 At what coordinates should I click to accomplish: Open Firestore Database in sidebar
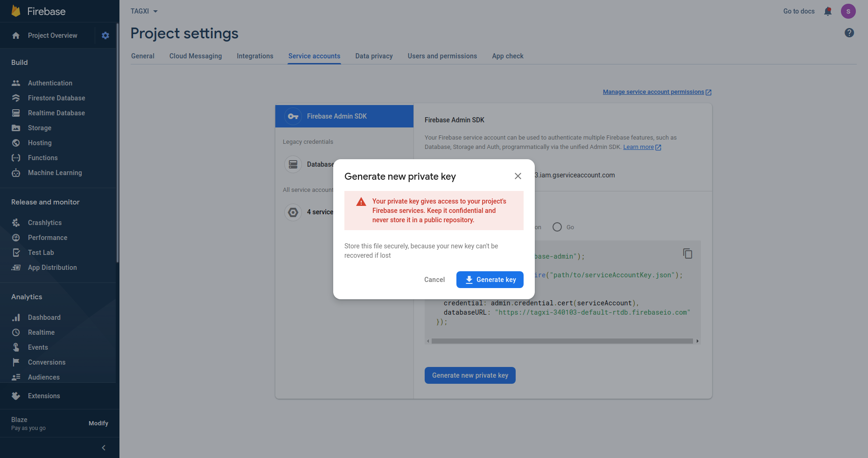[56, 98]
